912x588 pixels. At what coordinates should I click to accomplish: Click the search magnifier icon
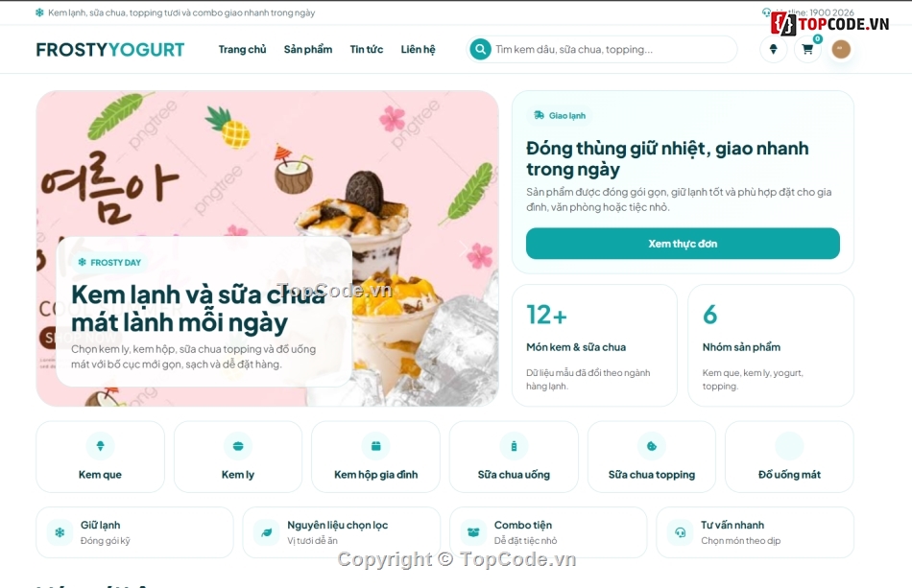pyautogui.click(x=480, y=49)
